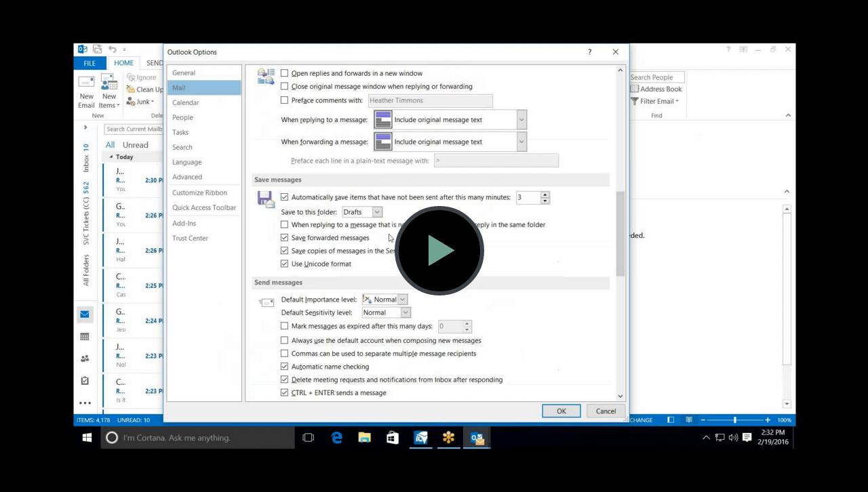Open Microsoft Edge from the taskbar
Viewport: 868px width, 492px height.
point(337,438)
